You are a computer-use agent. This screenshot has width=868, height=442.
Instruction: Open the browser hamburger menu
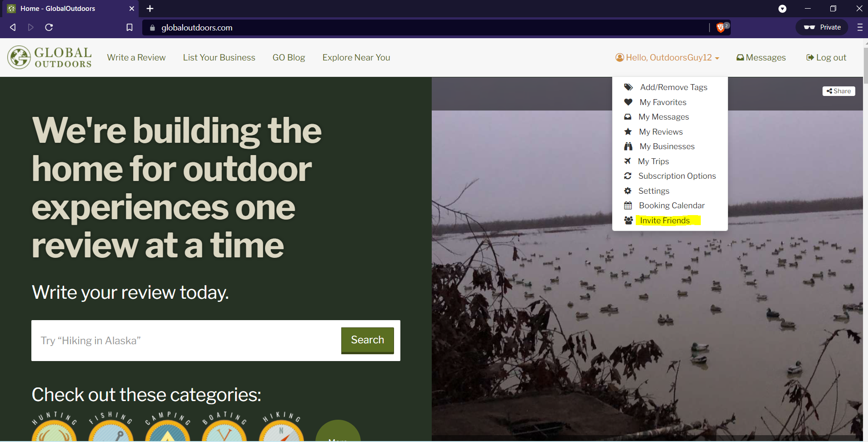(x=860, y=27)
